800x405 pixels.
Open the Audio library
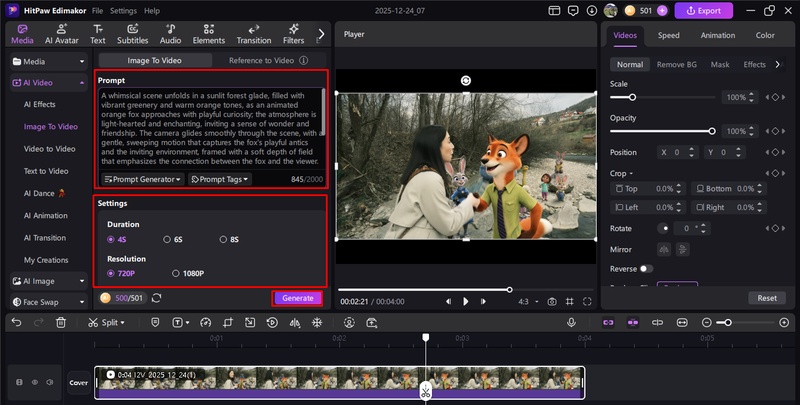[170, 34]
